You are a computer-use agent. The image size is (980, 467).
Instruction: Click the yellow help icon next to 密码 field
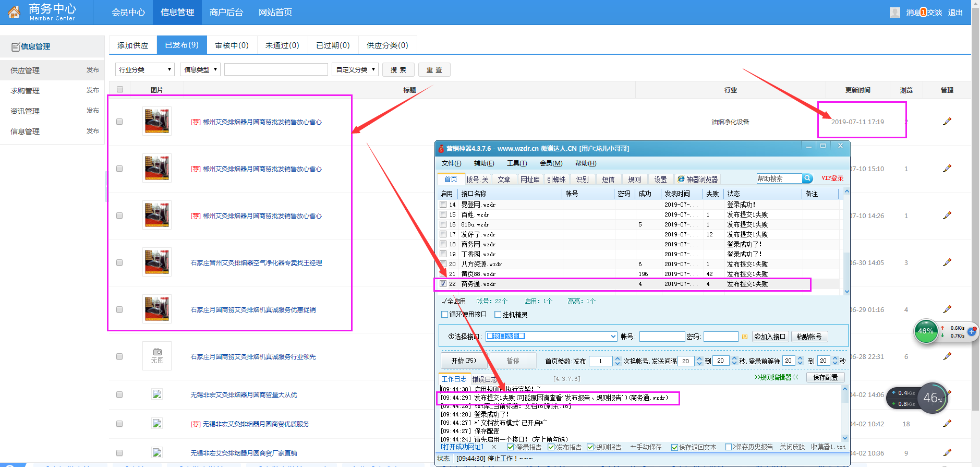745,337
